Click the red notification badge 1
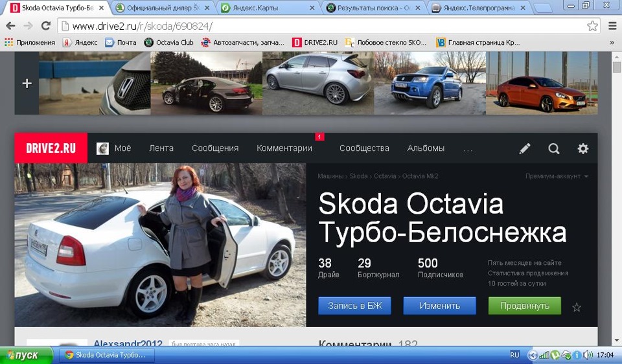Viewport: 622px width, 364px height. [x=319, y=137]
